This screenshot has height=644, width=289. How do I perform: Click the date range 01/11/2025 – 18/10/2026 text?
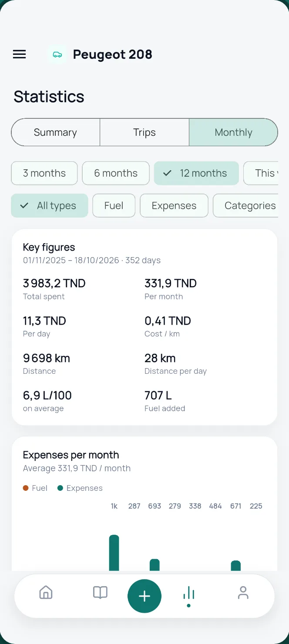tap(71, 260)
